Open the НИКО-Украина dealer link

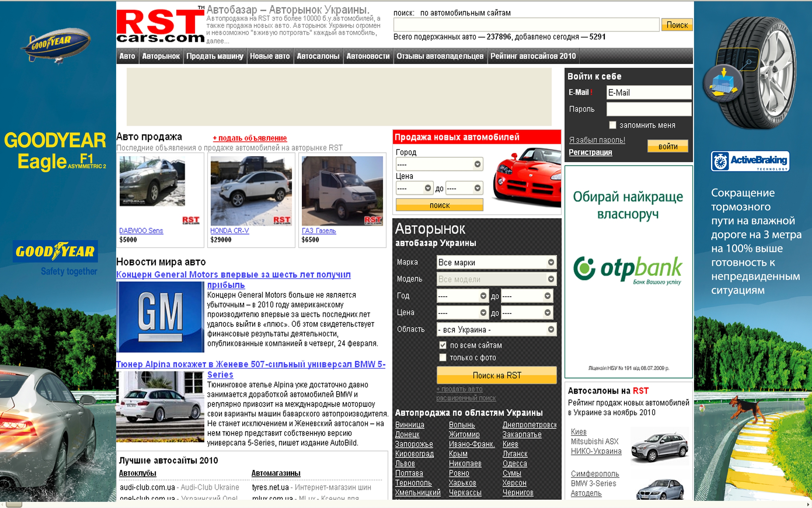click(x=596, y=451)
